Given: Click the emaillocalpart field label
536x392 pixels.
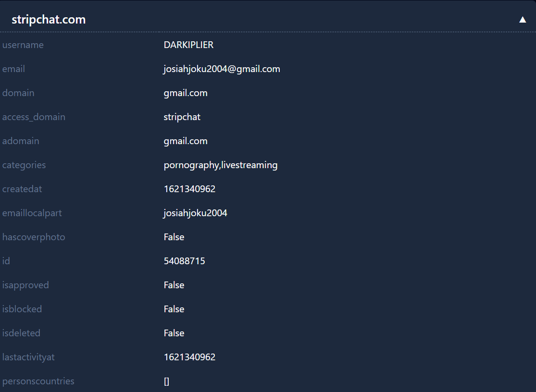Looking at the screenshot, I should tap(32, 213).
